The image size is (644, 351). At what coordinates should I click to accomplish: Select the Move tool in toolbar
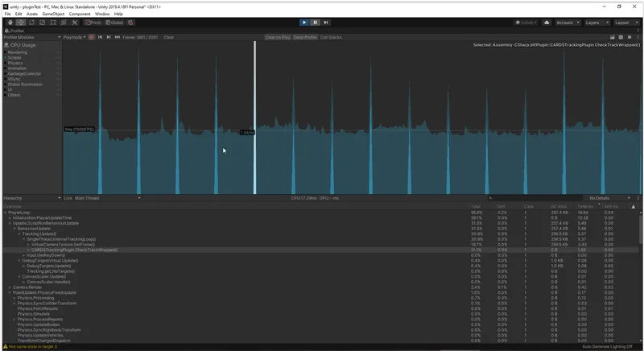21,23
